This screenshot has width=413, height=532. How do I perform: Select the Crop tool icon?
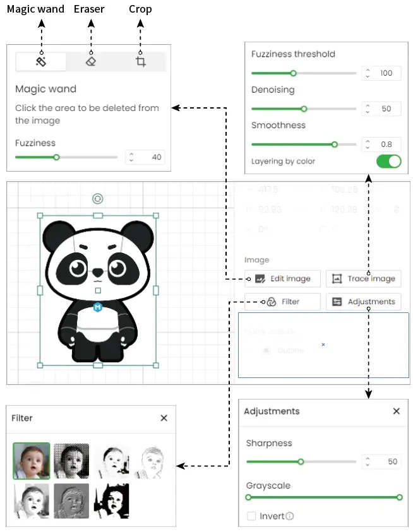(x=141, y=62)
